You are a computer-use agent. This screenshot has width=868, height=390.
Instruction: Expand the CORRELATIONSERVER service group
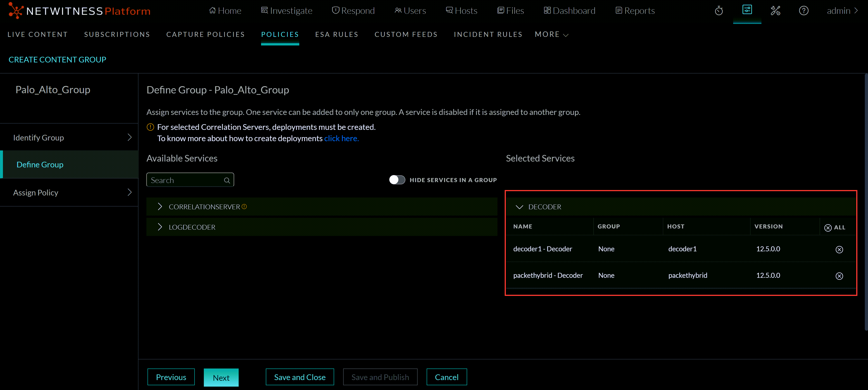160,207
